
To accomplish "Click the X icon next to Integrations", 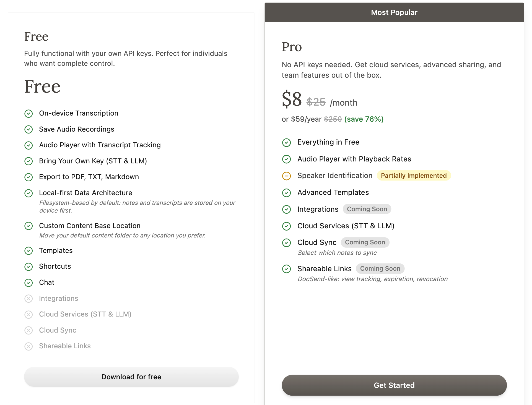I will (29, 299).
